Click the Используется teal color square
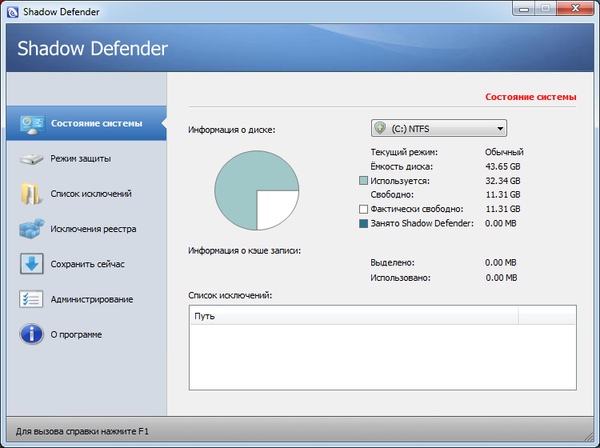The width and height of the screenshot is (600, 448). (x=363, y=180)
